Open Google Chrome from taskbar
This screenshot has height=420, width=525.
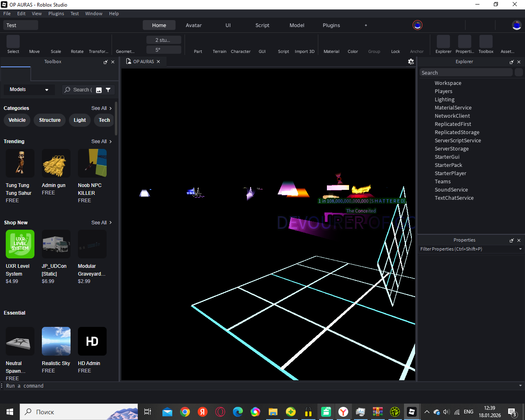185,412
